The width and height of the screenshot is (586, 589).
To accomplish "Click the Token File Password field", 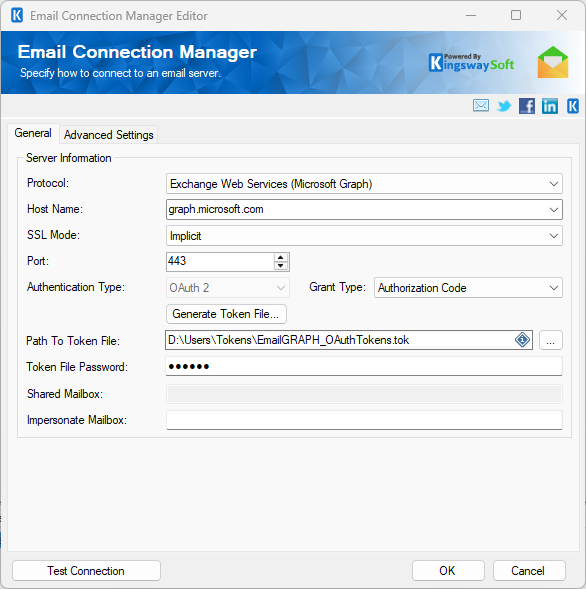I will (364, 366).
